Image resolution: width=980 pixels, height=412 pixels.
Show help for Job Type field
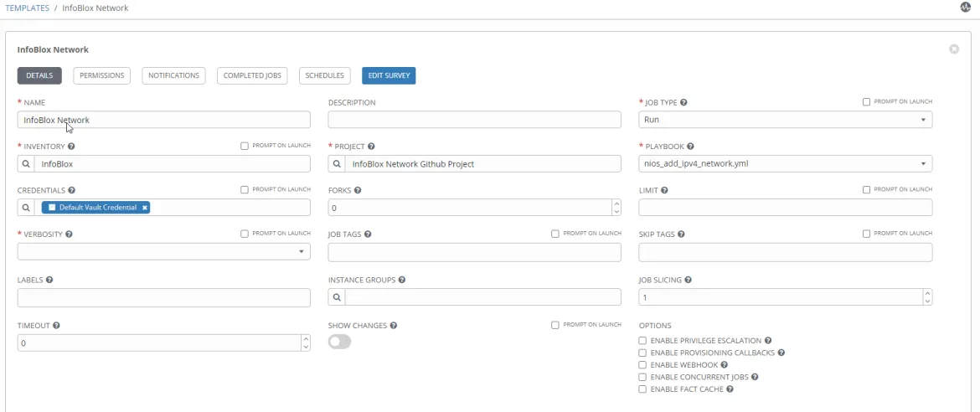683,102
